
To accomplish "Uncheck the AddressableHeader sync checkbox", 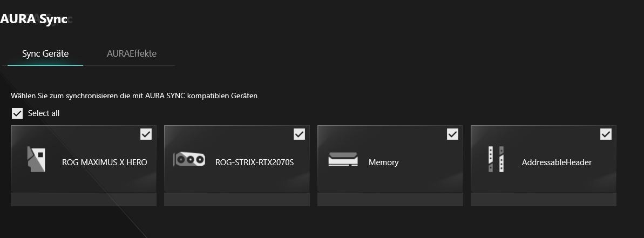I will tap(606, 134).
